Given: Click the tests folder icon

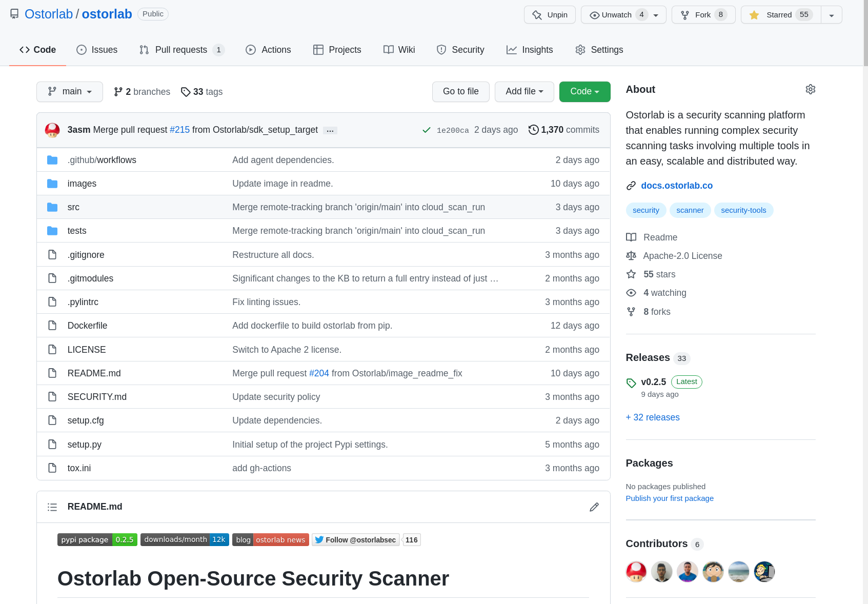Looking at the screenshot, I should click(52, 231).
